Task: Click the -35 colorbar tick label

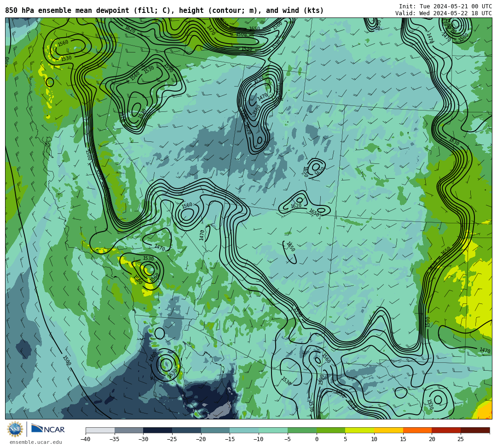Action: coord(115,439)
